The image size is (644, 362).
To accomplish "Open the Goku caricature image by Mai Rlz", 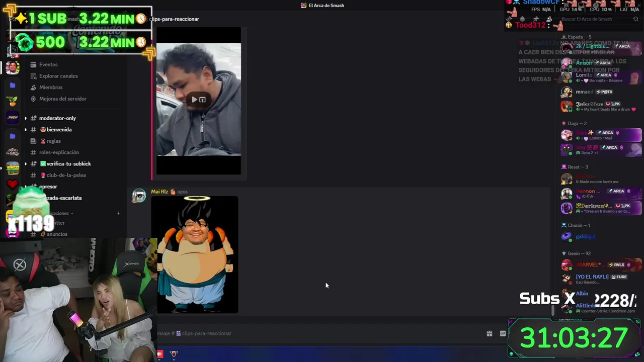I will click(x=195, y=254).
